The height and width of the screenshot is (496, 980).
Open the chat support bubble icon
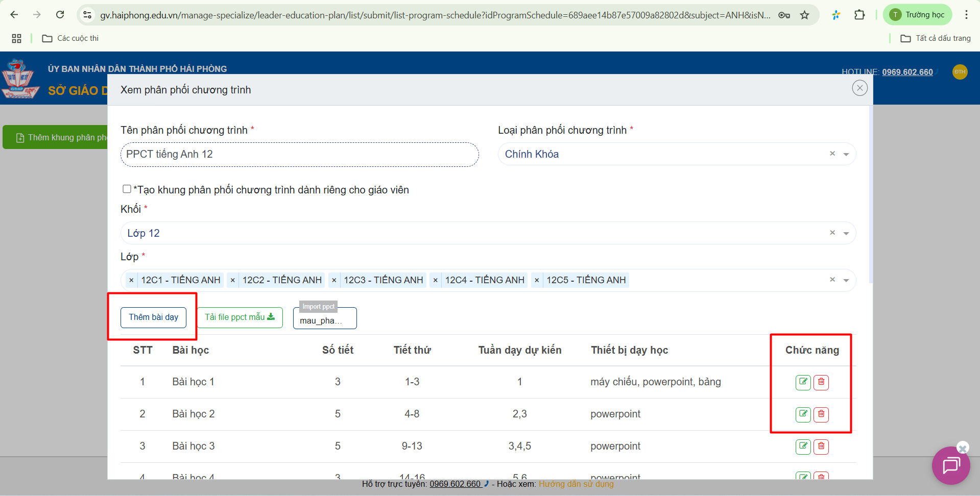950,465
